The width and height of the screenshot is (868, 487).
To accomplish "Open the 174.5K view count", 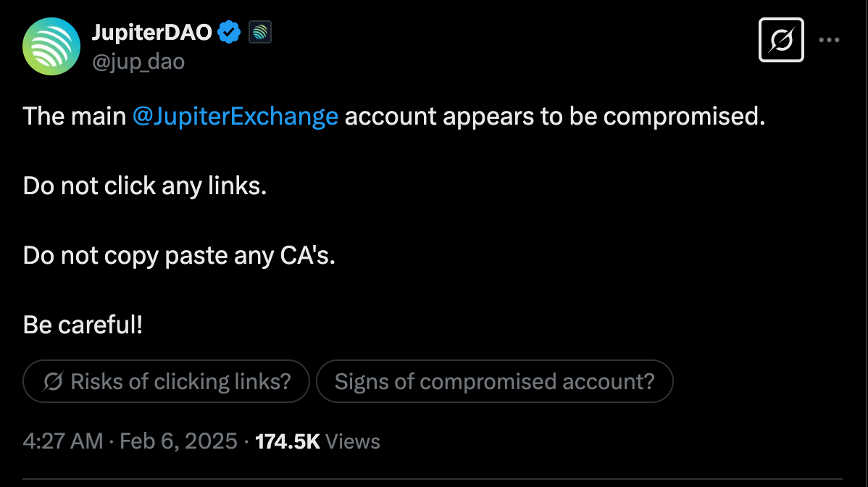I will 288,441.
